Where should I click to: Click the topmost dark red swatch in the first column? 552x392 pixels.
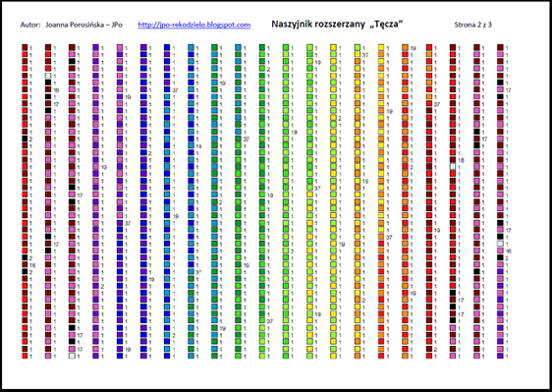pos(25,47)
